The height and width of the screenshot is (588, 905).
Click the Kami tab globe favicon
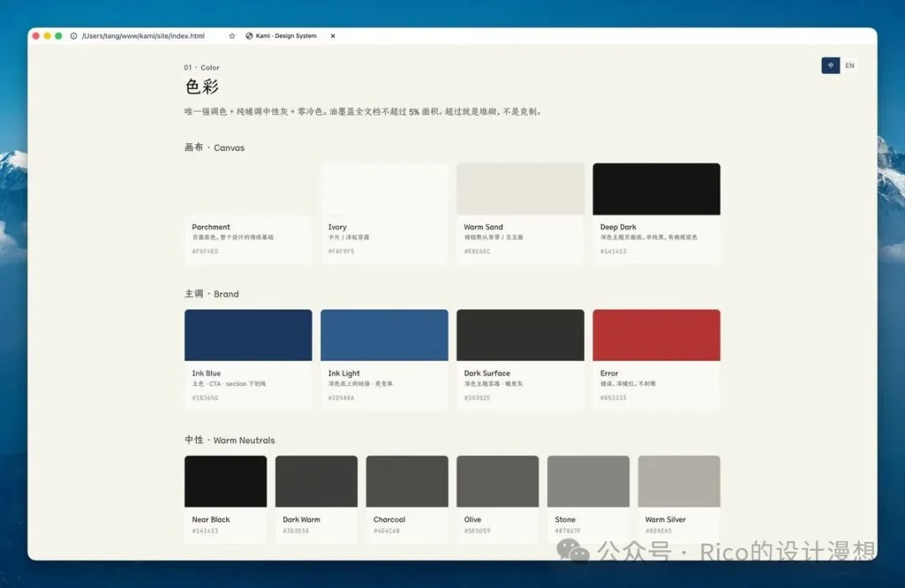[x=249, y=36]
